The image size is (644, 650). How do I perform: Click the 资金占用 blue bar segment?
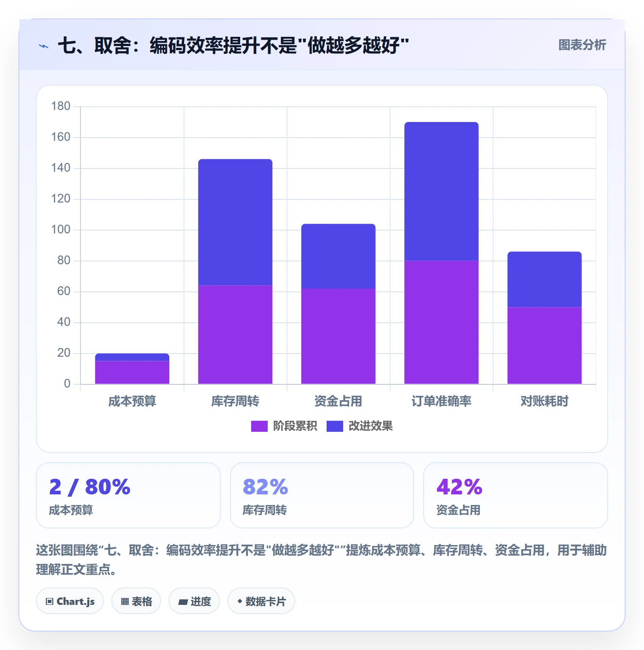tap(338, 256)
